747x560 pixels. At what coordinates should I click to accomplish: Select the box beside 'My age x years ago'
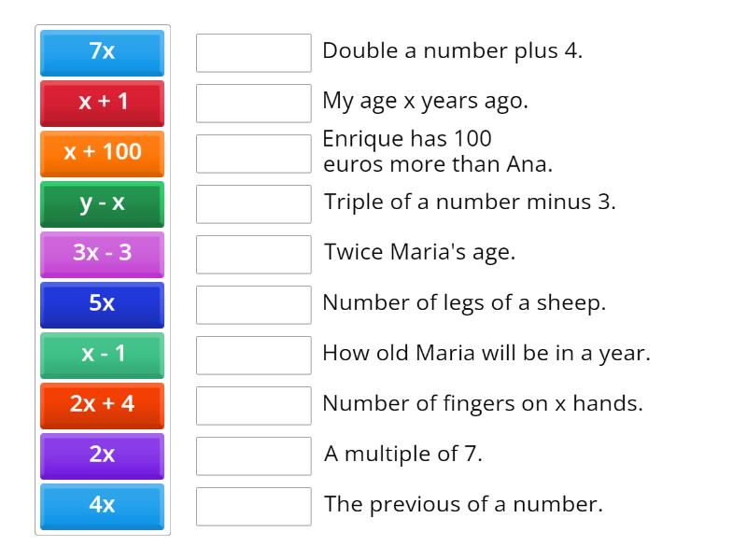pos(253,103)
